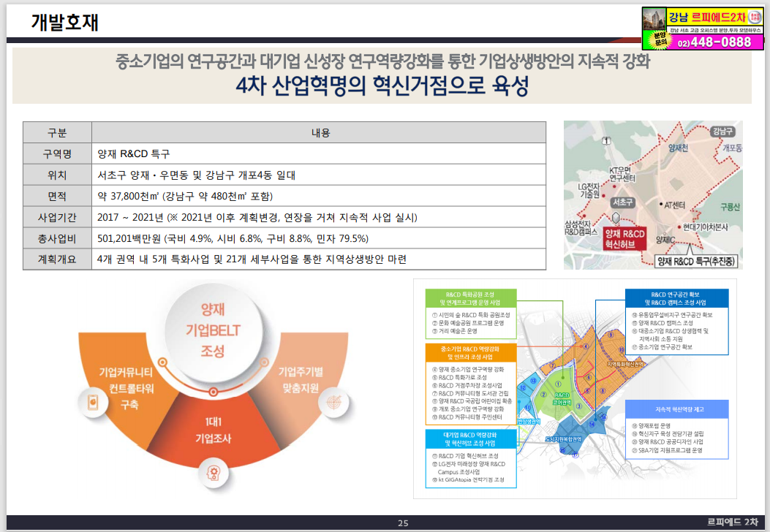Click the 구역명 row label
The image size is (770, 532).
click(x=57, y=153)
